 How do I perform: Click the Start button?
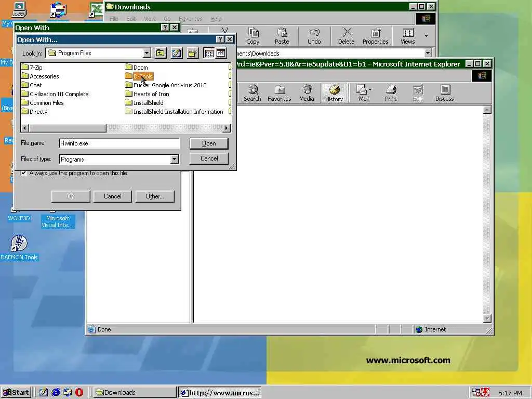click(16, 393)
